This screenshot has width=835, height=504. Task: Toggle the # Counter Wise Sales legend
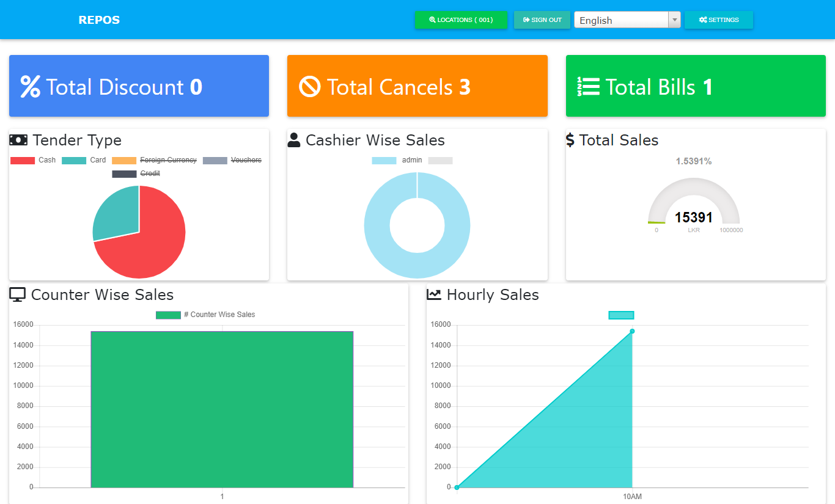click(205, 315)
